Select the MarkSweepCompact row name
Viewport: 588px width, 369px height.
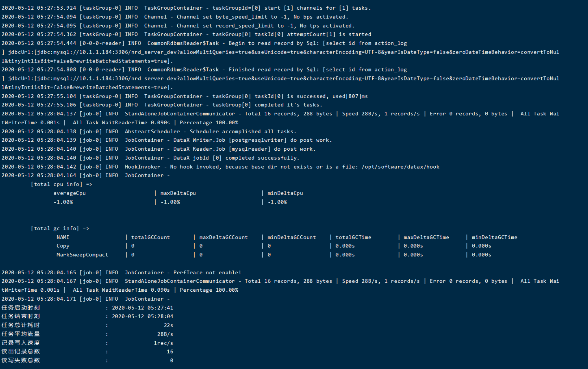[82, 255]
